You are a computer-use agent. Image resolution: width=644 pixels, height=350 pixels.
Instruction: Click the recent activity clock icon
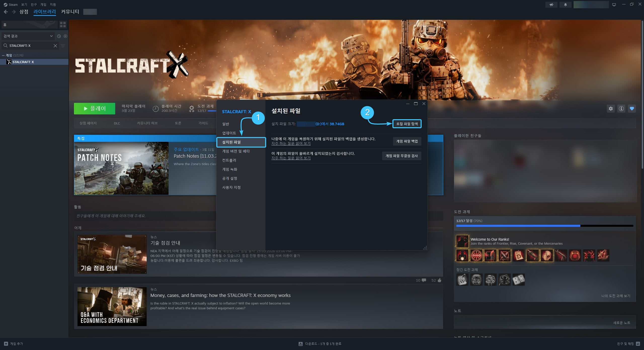pyautogui.click(x=59, y=36)
